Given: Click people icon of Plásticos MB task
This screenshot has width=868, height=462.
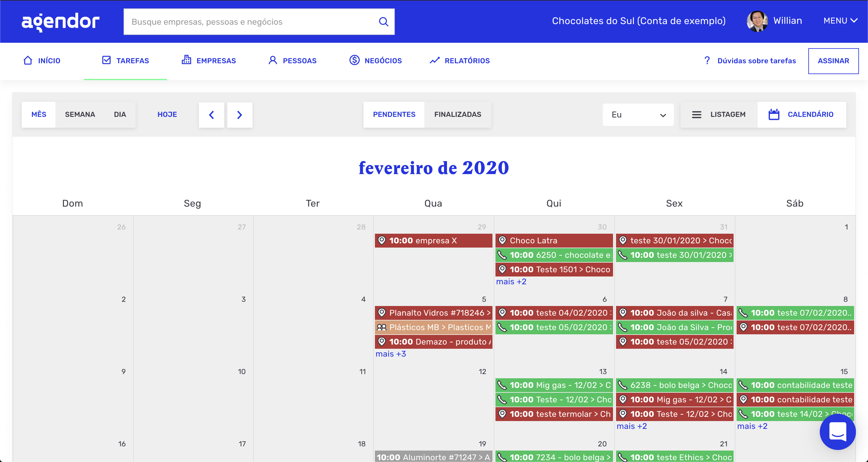Looking at the screenshot, I should [382, 327].
